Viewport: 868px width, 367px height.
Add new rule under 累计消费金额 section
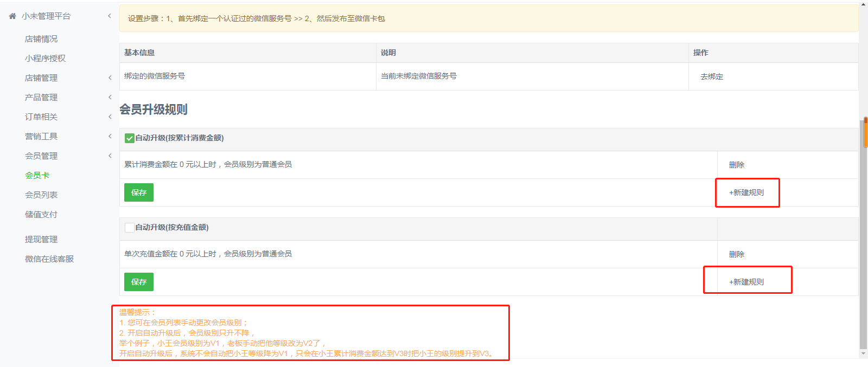(x=746, y=193)
